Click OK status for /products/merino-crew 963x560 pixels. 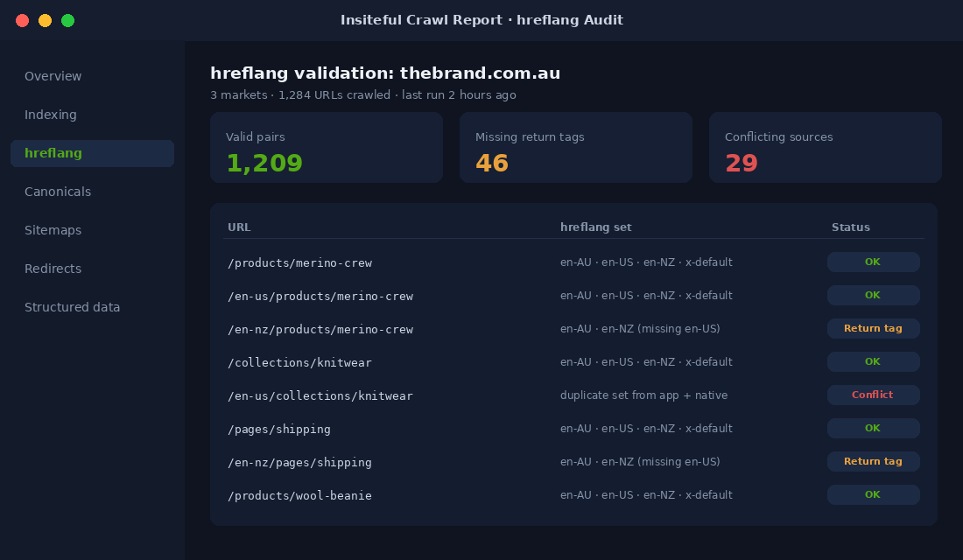[874, 262]
